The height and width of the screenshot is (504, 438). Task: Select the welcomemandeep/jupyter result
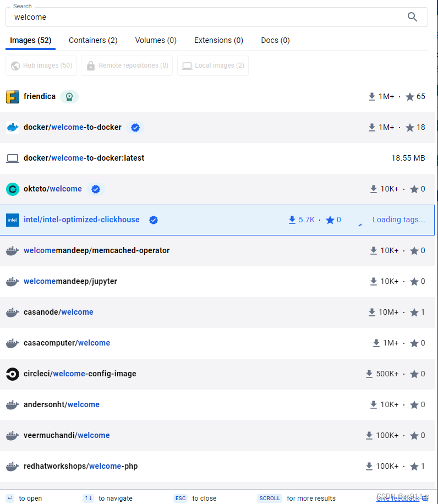point(217,282)
